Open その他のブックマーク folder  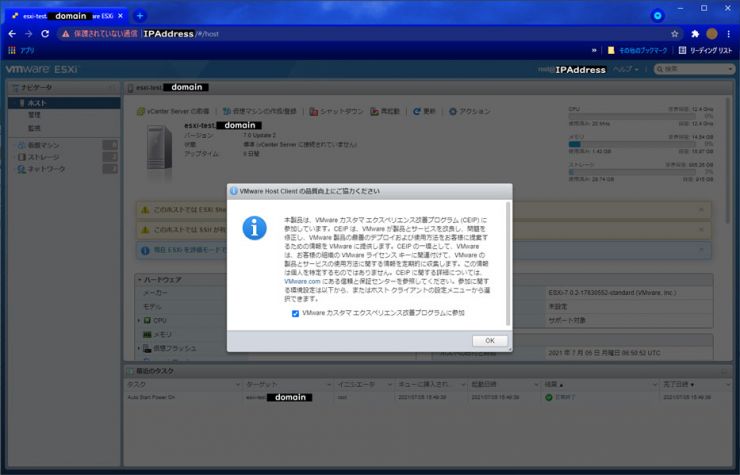coord(638,50)
